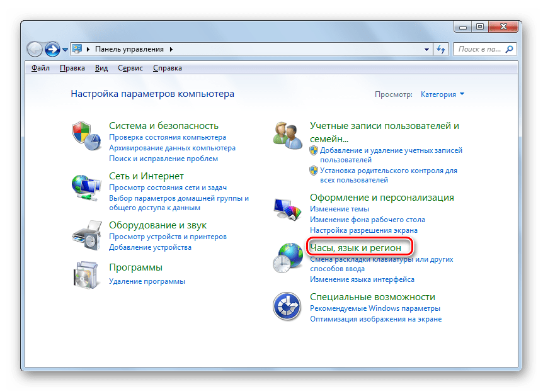Open the Справка menu
This screenshot has height=392, width=543.
pyautogui.click(x=168, y=68)
